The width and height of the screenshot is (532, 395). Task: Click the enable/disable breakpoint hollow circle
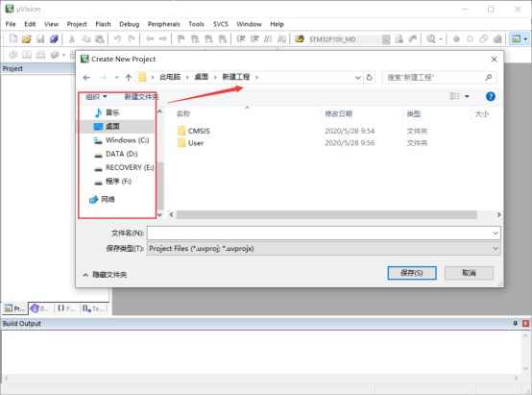[470, 39]
